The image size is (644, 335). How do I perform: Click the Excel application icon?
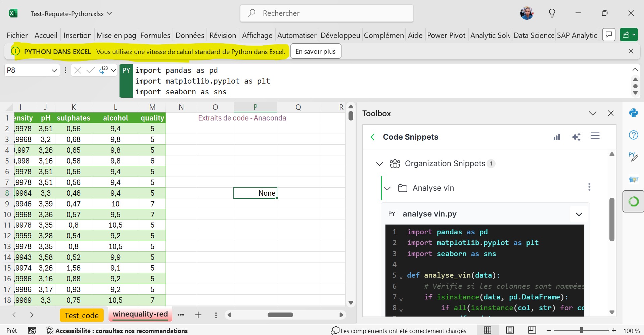pyautogui.click(x=13, y=13)
